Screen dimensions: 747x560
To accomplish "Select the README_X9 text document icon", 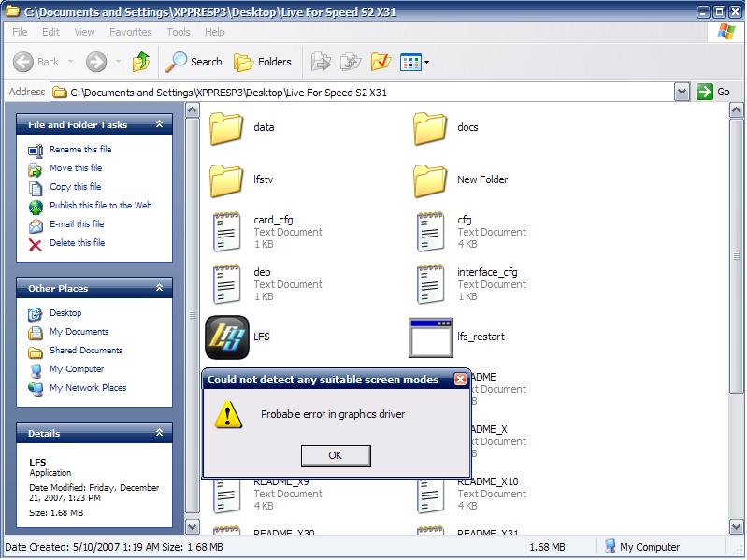I will point(226,496).
